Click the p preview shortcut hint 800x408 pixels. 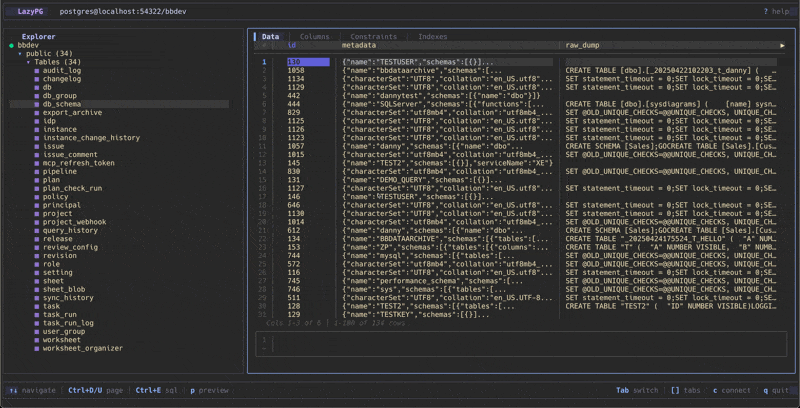(210, 390)
